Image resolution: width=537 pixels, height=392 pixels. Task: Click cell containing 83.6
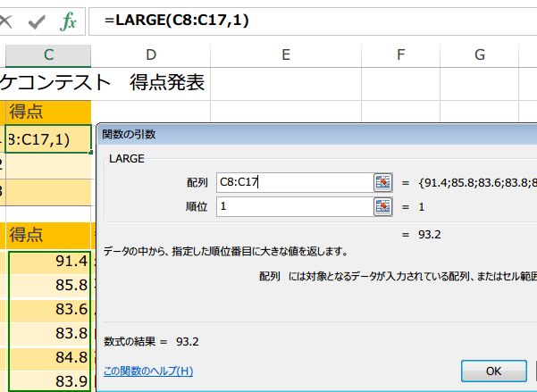[x=49, y=310]
